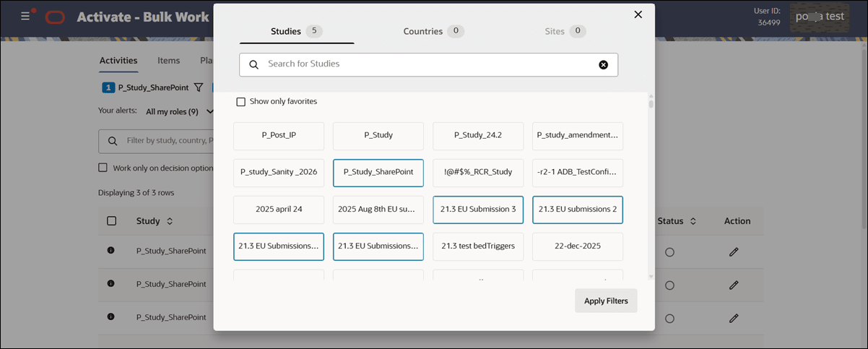This screenshot has height=349, width=868.
Task: Click the filter funnel icon beside P_Study_SharePoint
Action: pos(199,87)
